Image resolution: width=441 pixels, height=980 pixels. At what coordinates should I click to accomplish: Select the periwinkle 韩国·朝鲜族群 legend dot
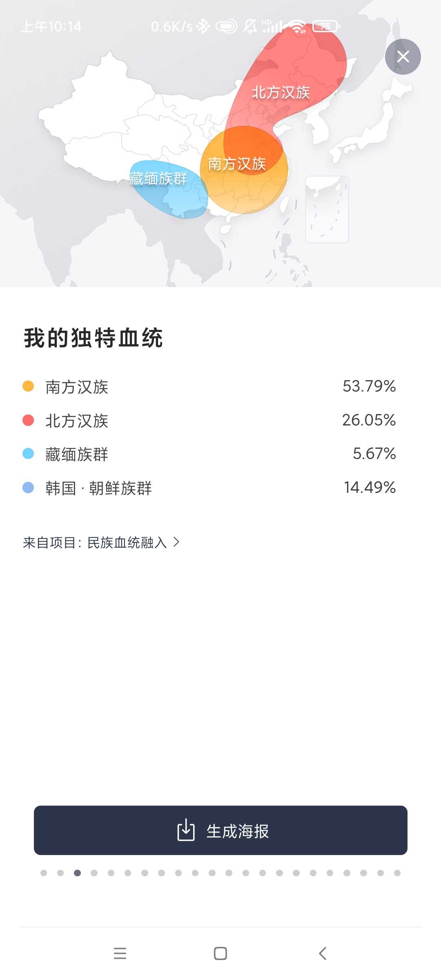[28, 488]
